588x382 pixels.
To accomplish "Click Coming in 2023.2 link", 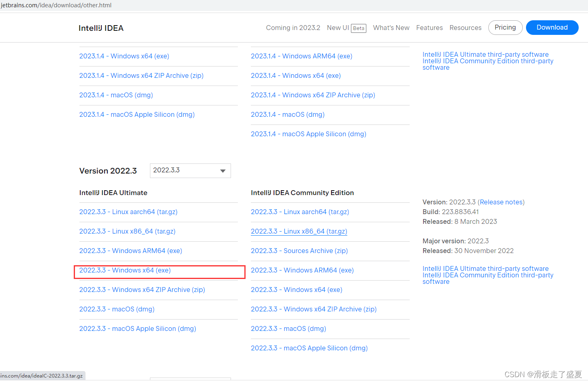I will (x=293, y=28).
